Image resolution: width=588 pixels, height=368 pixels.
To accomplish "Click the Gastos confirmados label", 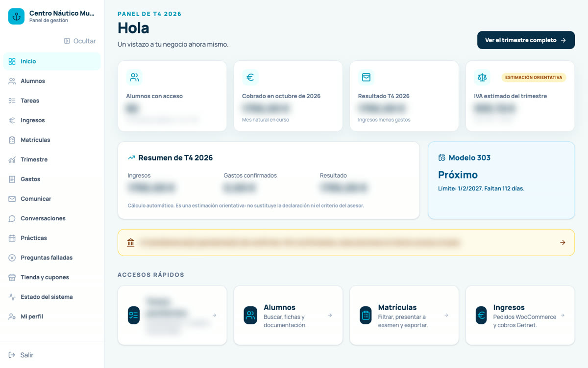I will click(250, 175).
